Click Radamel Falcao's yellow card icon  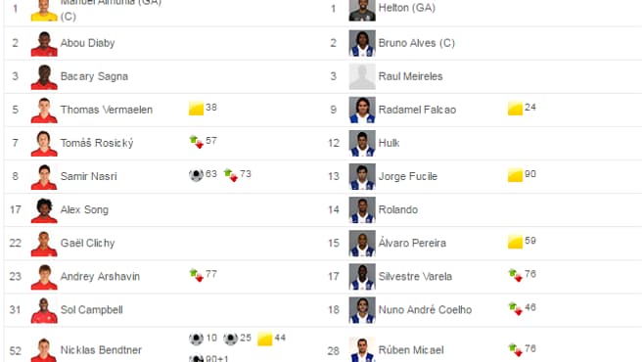(515, 109)
